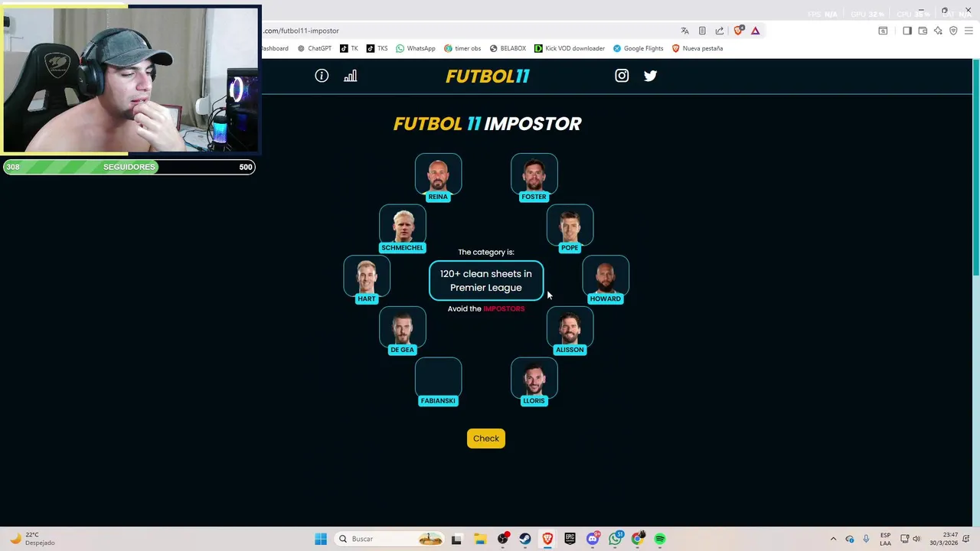Toggle the browser sidebar panel icon
The width and height of the screenshot is (980, 551).
(x=907, y=31)
